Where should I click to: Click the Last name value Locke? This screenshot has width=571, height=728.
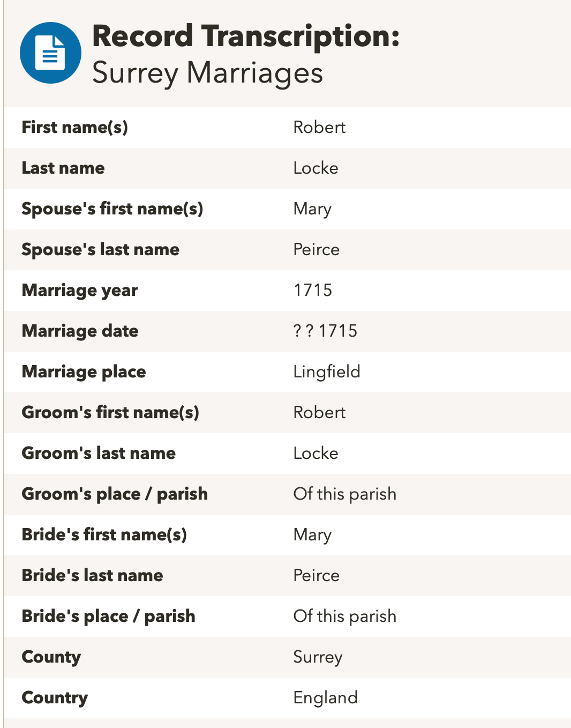click(315, 168)
